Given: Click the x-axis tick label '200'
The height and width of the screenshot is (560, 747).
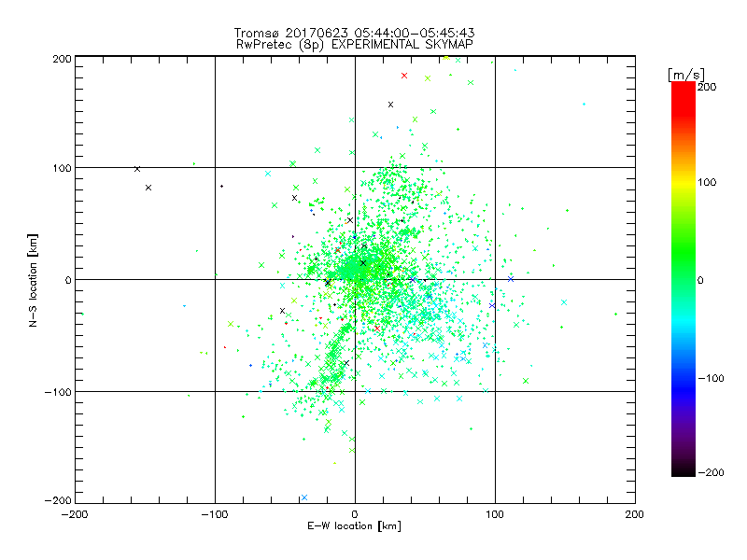Looking at the screenshot, I should [x=635, y=514].
